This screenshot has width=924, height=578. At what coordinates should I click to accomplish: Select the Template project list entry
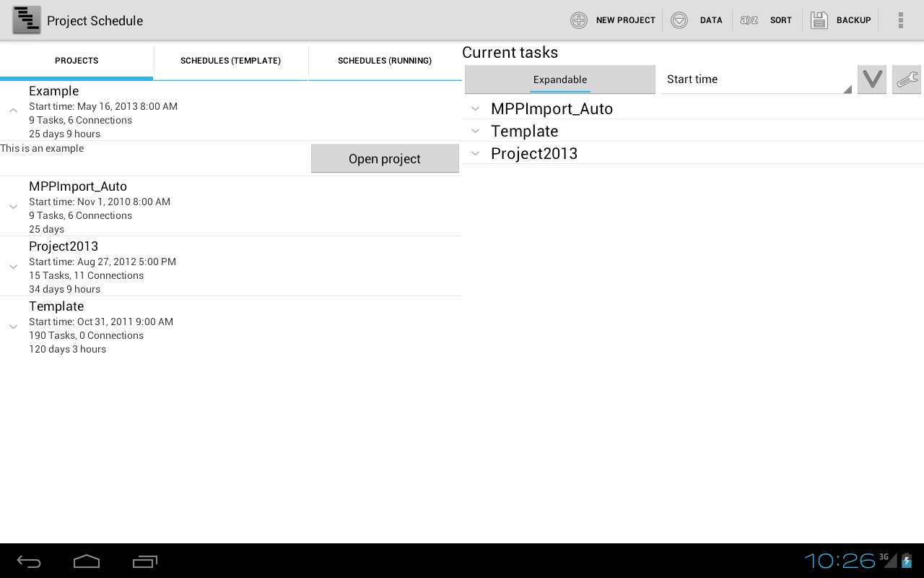[x=231, y=327]
